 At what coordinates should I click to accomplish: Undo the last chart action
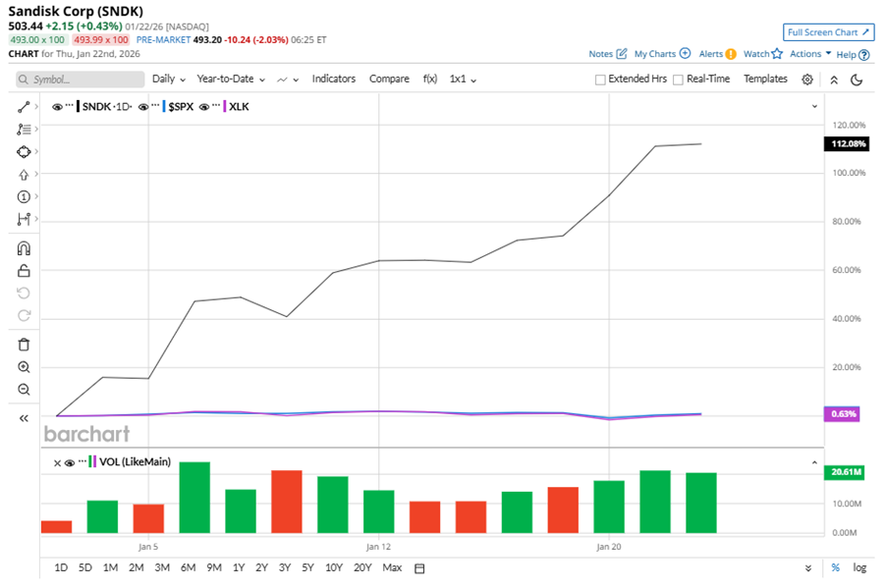[24, 294]
